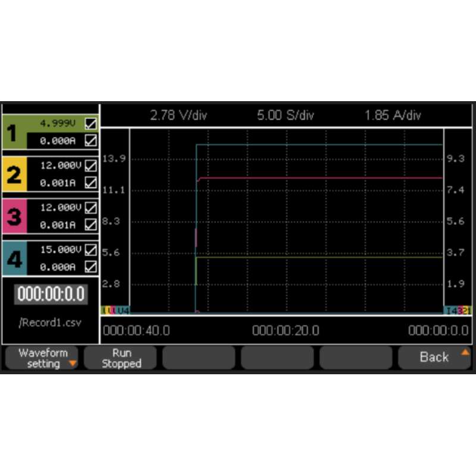Select the /Record1.csv log file name
The height and width of the screenshot is (476, 476).
tap(50, 323)
